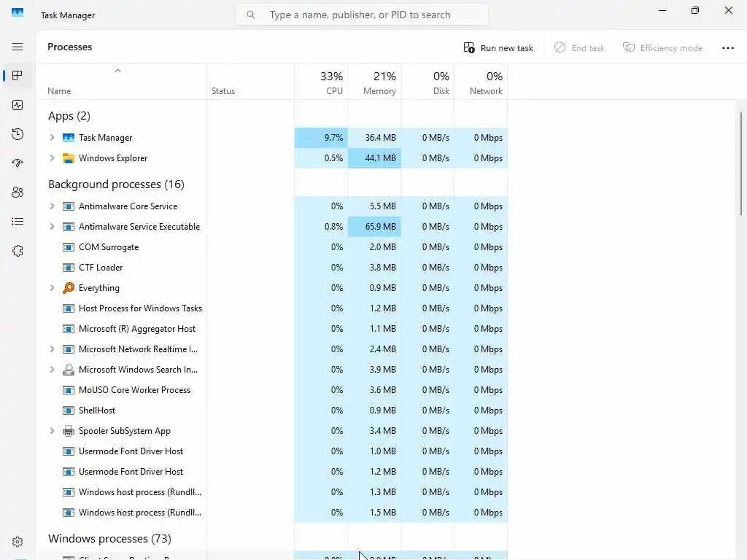Click the Spooler SubSystem App printer icon
Screen dimensions: 747x560
click(x=69, y=431)
